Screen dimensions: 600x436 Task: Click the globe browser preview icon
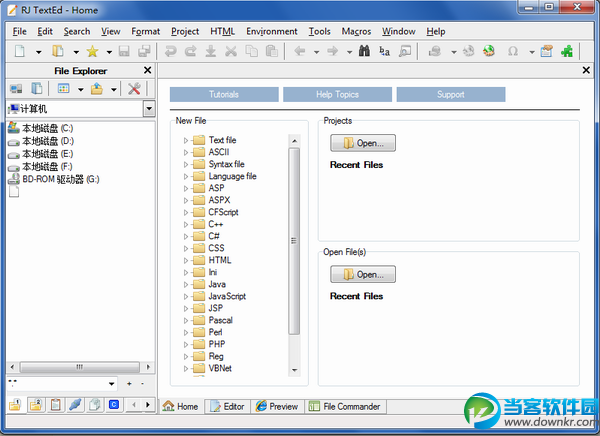[489, 51]
